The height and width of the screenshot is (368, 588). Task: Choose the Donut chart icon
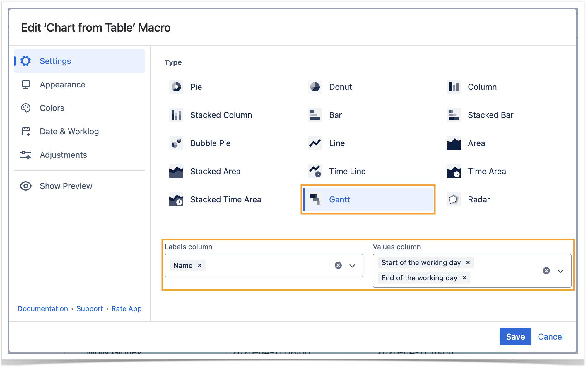tap(315, 87)
